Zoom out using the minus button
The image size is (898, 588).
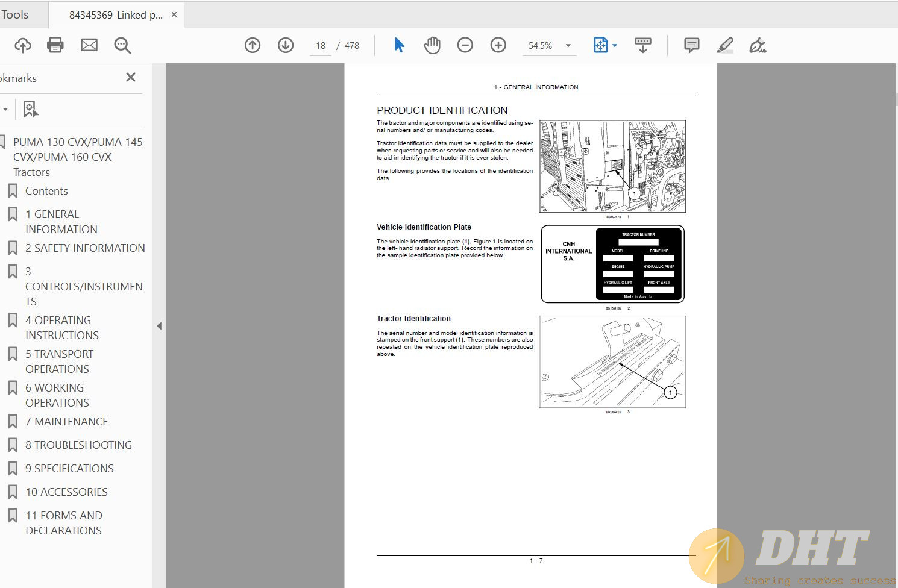click(465, 45)
